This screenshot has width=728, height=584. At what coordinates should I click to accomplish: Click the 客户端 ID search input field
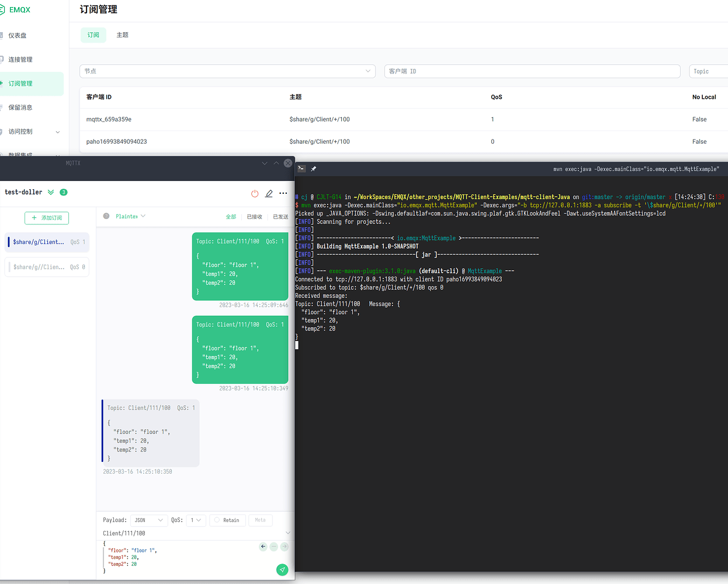pos(532,71)
